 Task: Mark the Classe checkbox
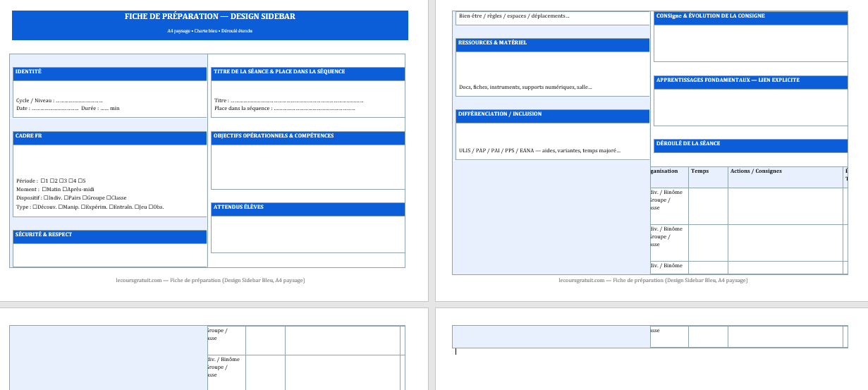tap(109, 198)
